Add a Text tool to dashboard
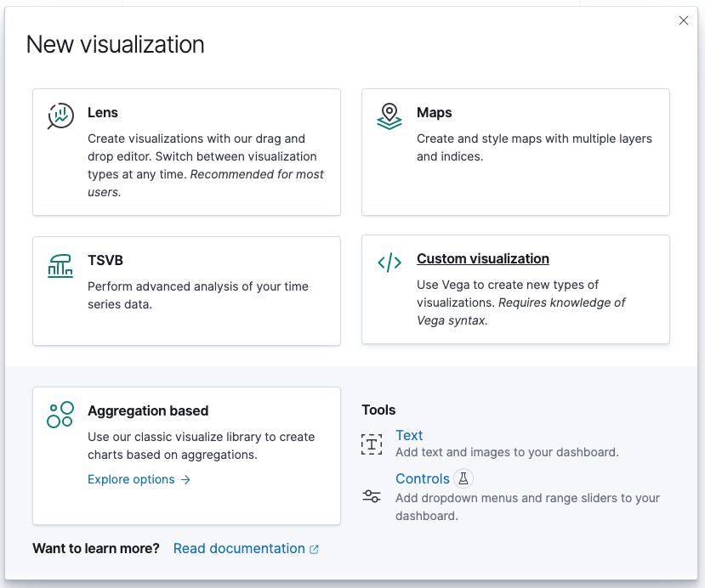705x588 pixels. (409, 436)
